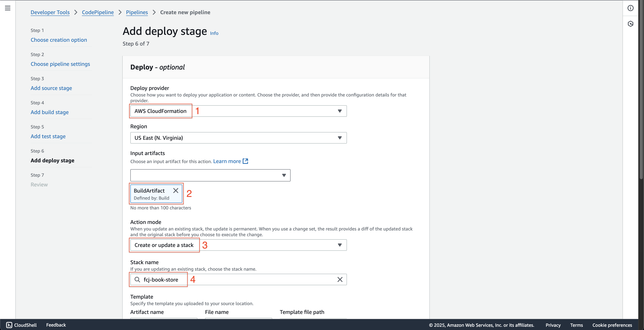Click the 'No more than 100 characters' hint
This screenshot has width=644, height=330.
click(160, 208)
